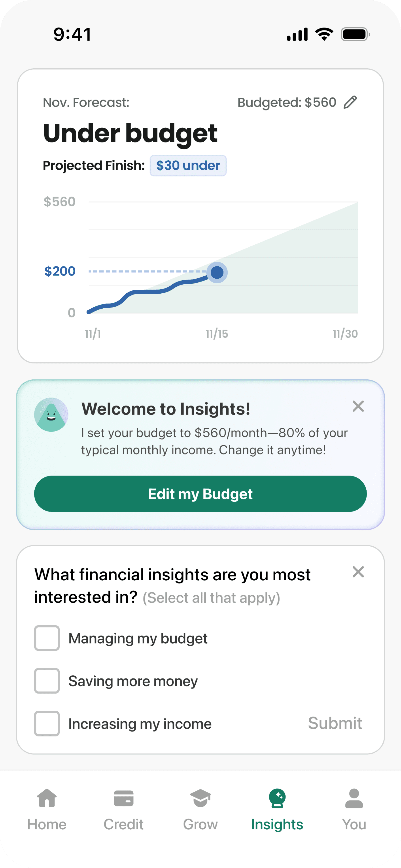Tap the $30 under projected finish badge

[x=188, y=165]
